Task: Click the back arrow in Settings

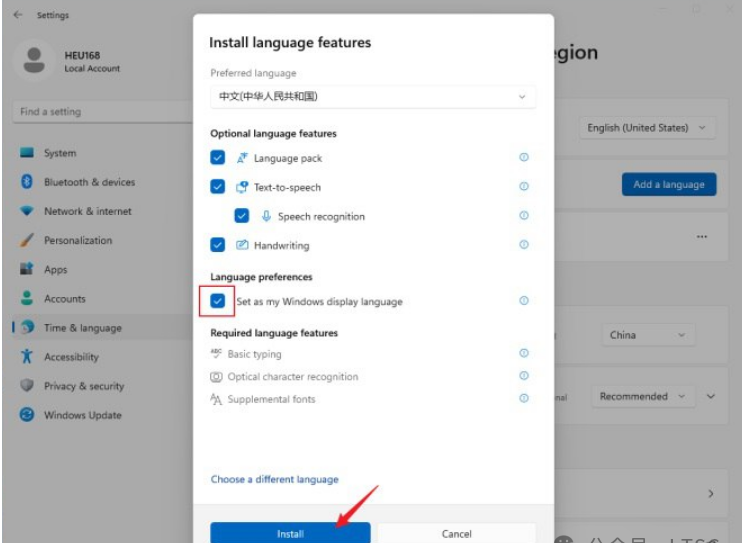Action: tap(18, 15)
